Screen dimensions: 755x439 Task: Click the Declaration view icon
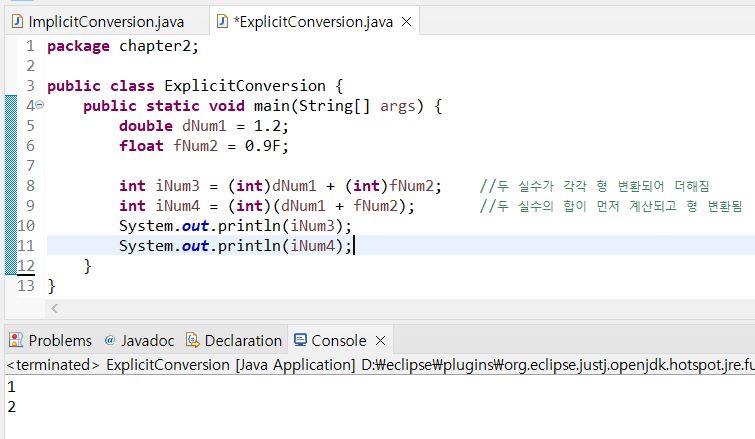pos(193,340)
